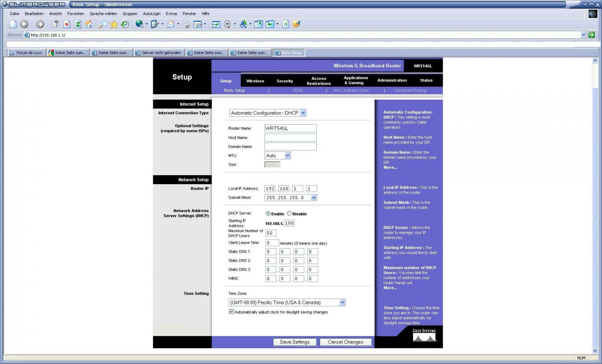Viewport: 602px width, 364px height.
Task: Open the Applications & Gaming tab
Action: coord(356,80)
